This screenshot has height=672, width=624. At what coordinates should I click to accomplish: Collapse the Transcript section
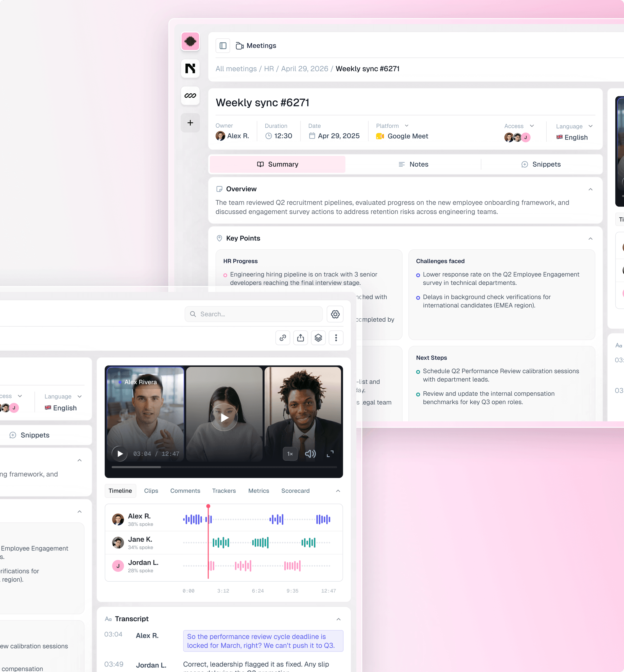338,619
